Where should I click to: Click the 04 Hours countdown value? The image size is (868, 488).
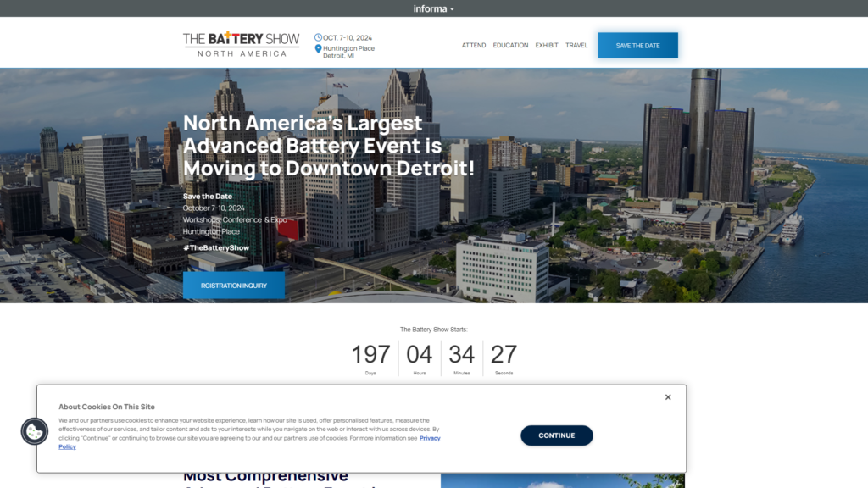coord(419,354)
